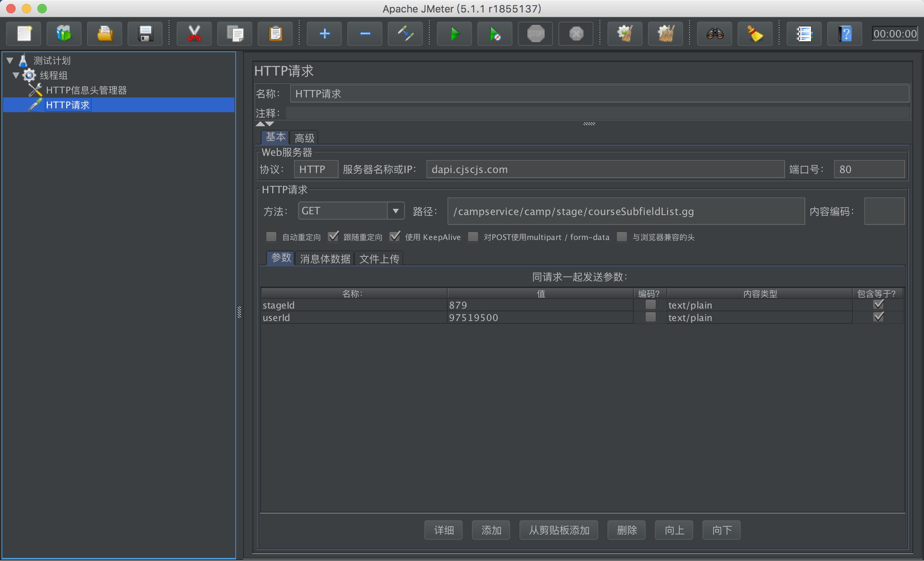Select the 测试计划 flask icon

pyautogui.click(x=23, y=60)
